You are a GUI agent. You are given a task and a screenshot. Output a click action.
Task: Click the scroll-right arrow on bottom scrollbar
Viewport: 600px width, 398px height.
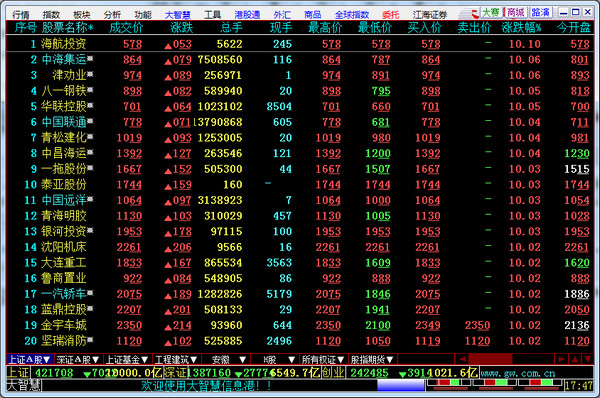click(x=561, y=359)
